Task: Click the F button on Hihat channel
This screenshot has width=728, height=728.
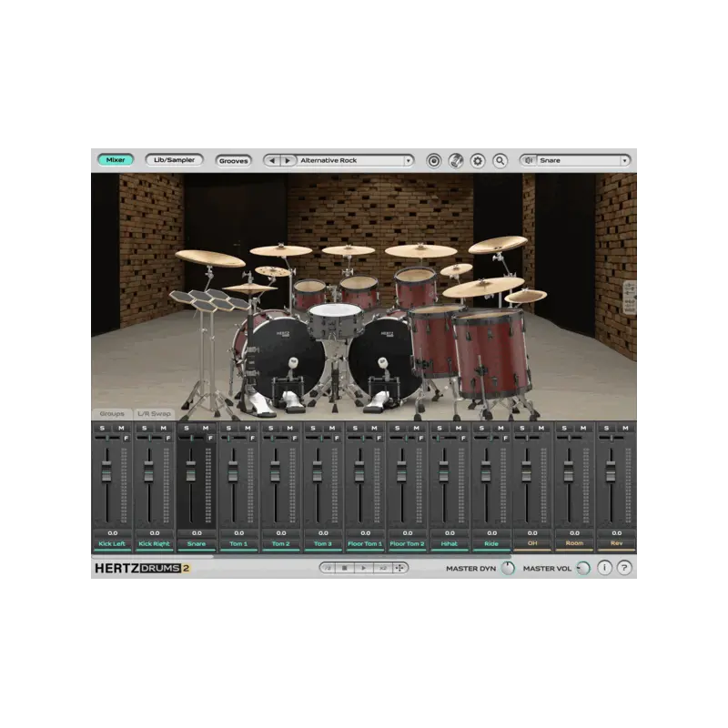Action: tap(463, 439)
